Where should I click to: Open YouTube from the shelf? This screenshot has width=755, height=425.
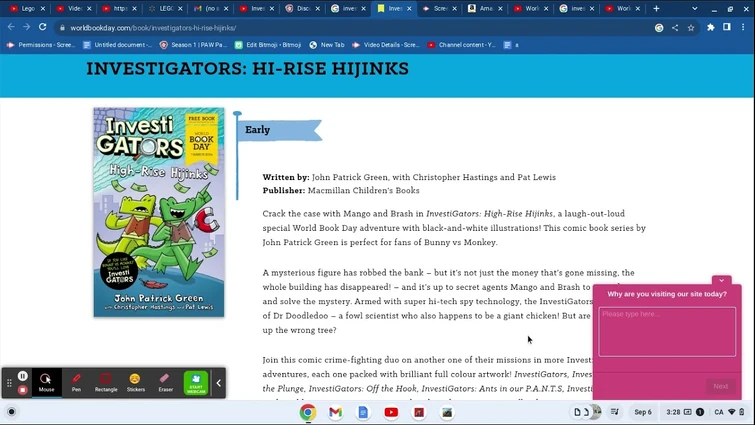[x=391, y=412]
